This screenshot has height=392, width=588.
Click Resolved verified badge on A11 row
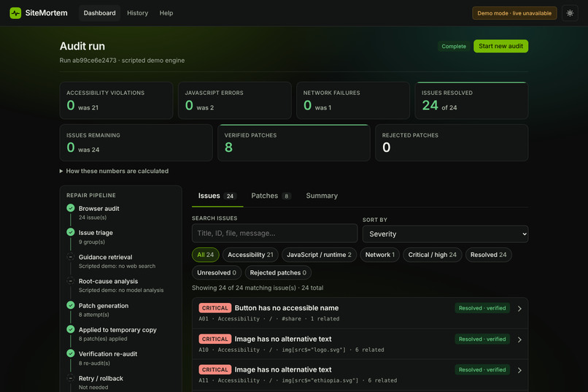coord(482,370)
